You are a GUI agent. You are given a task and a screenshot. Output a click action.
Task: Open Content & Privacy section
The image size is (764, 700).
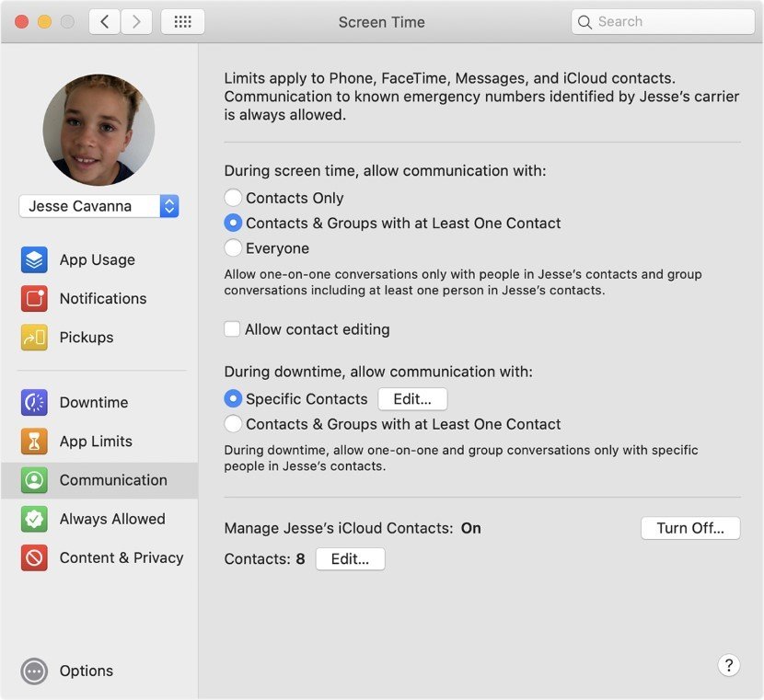click(x=122, y=557)
